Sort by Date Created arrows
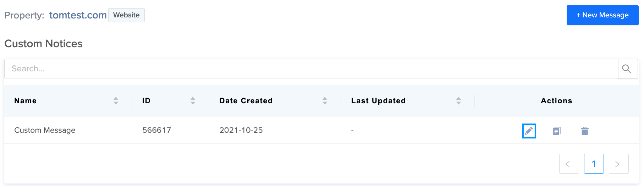This screenshot has width=644, height=186. (325, 101)
